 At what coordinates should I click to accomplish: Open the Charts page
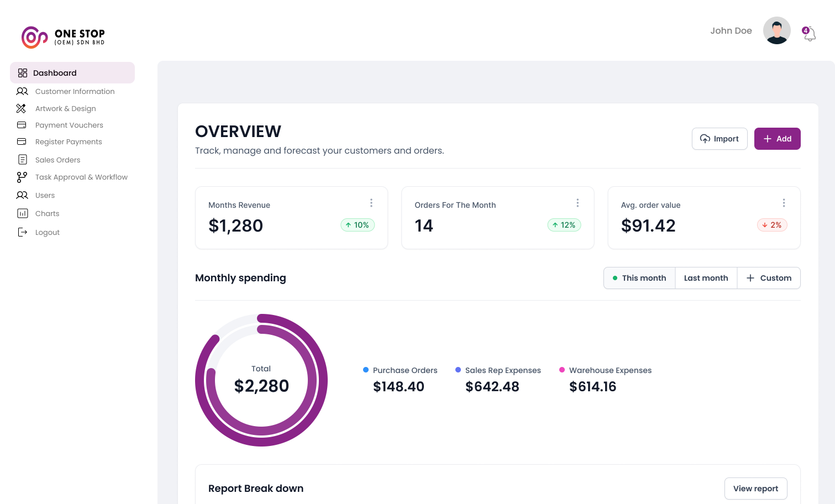point(47,213)
